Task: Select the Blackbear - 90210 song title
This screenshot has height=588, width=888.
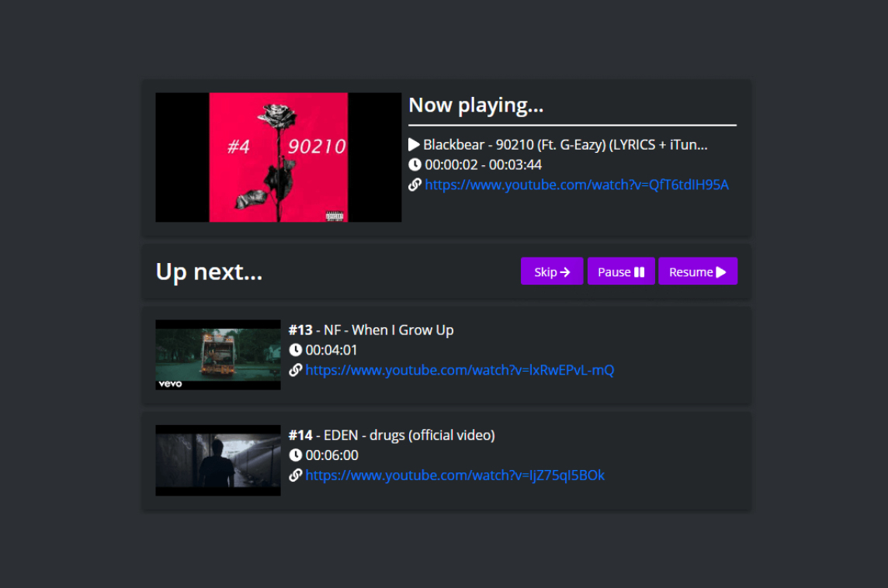Action: 565,145
